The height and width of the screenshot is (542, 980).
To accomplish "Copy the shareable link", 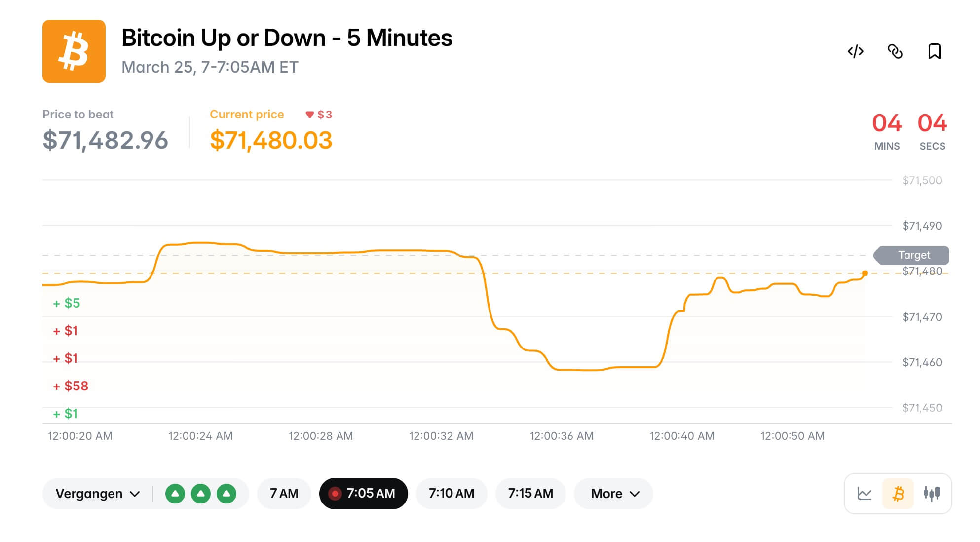I will (x=896, y=51).
